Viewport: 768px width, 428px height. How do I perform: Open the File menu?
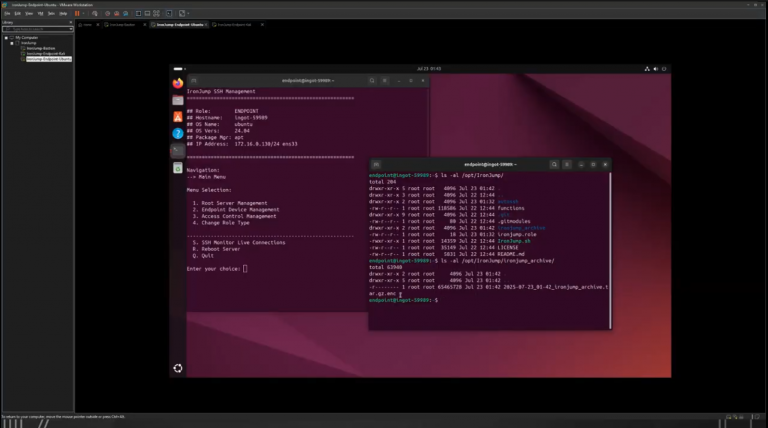(7, 14)
